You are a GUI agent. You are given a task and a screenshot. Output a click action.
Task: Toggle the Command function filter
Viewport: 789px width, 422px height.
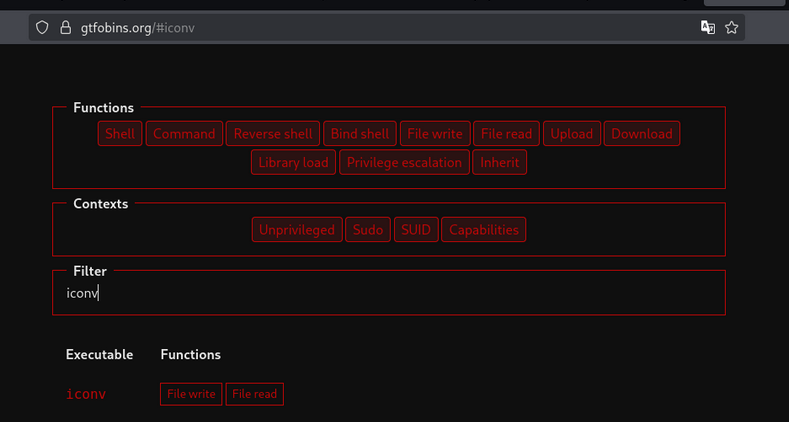[184, 134]
